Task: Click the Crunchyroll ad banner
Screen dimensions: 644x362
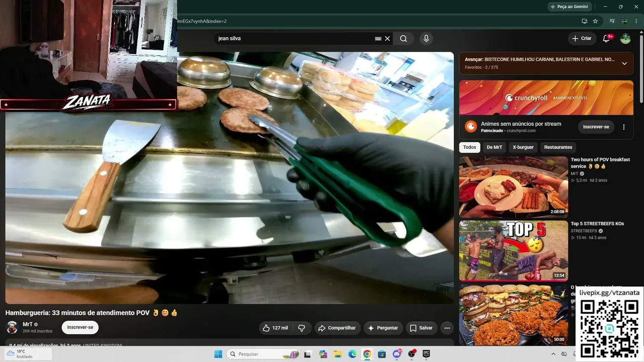Action: (546, 98)
